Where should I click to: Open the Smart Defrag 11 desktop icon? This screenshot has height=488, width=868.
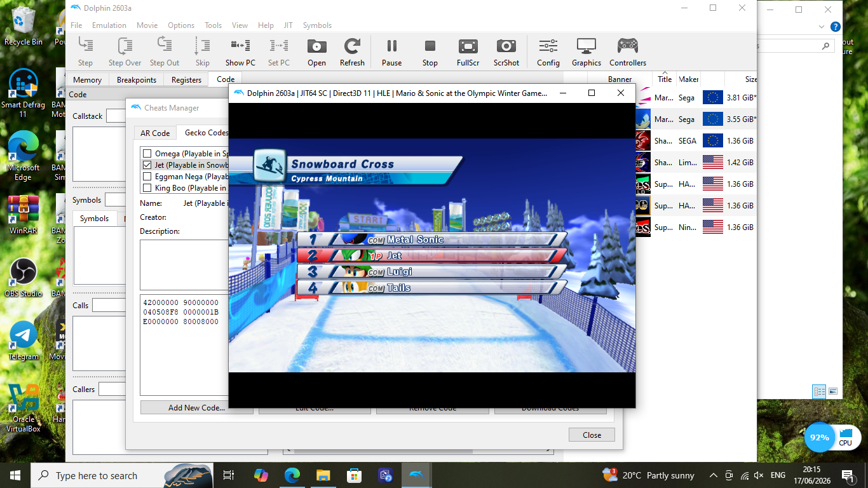24,93
